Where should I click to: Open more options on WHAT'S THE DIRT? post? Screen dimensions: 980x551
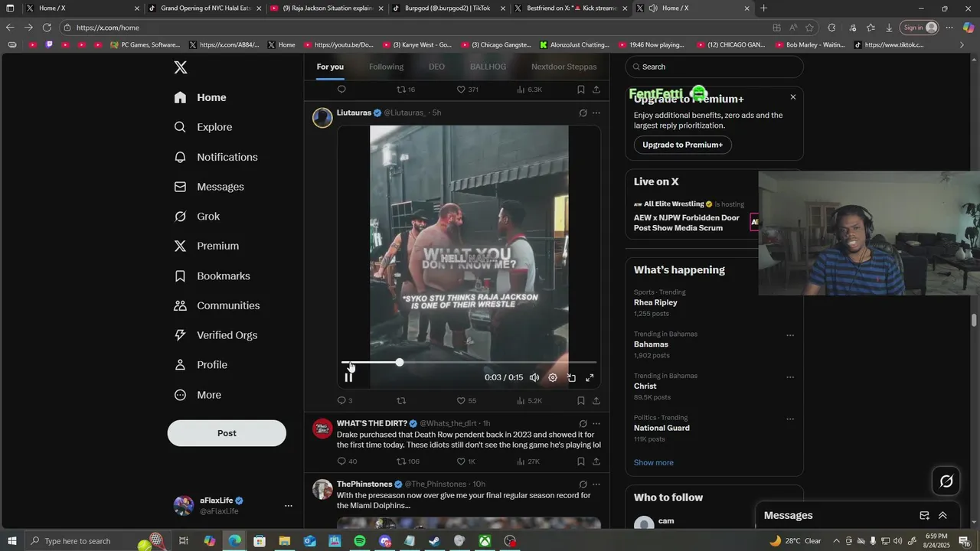pyautogui.click(x=596, y=423)
